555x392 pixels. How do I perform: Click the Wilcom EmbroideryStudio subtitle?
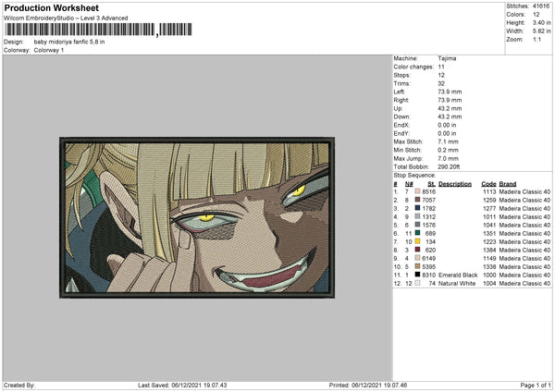pos(66,18)
